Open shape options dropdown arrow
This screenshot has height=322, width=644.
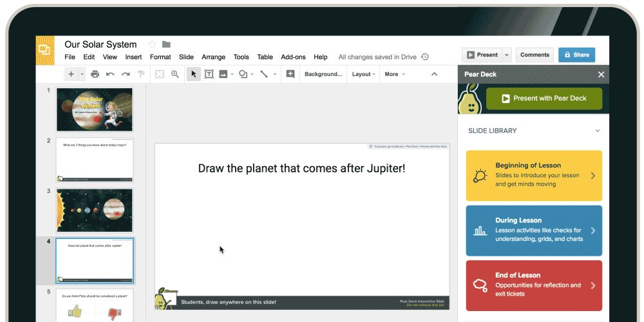(x=252, y=74)
